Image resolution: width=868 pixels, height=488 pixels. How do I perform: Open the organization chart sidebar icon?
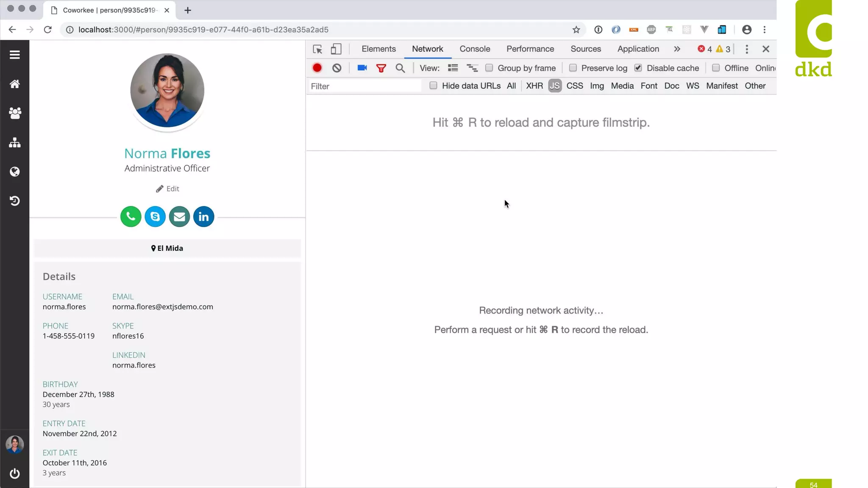[x=15, y=143]
